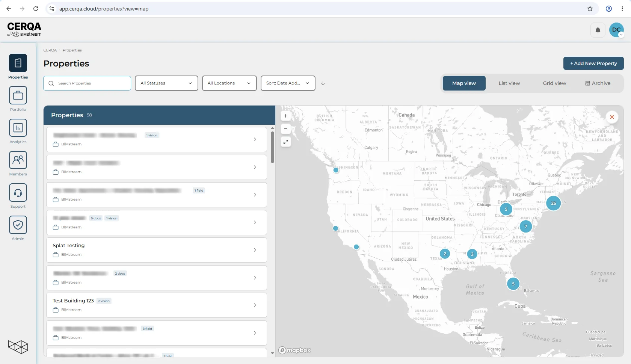Open the Archive tab

click(x=598, y=83)
